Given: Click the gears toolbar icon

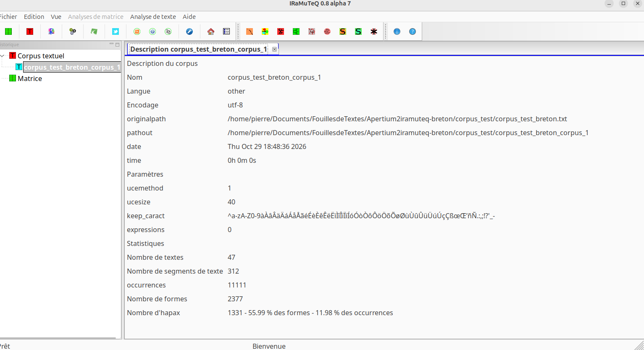Looking at the screenshot, I should coord(73,31).
